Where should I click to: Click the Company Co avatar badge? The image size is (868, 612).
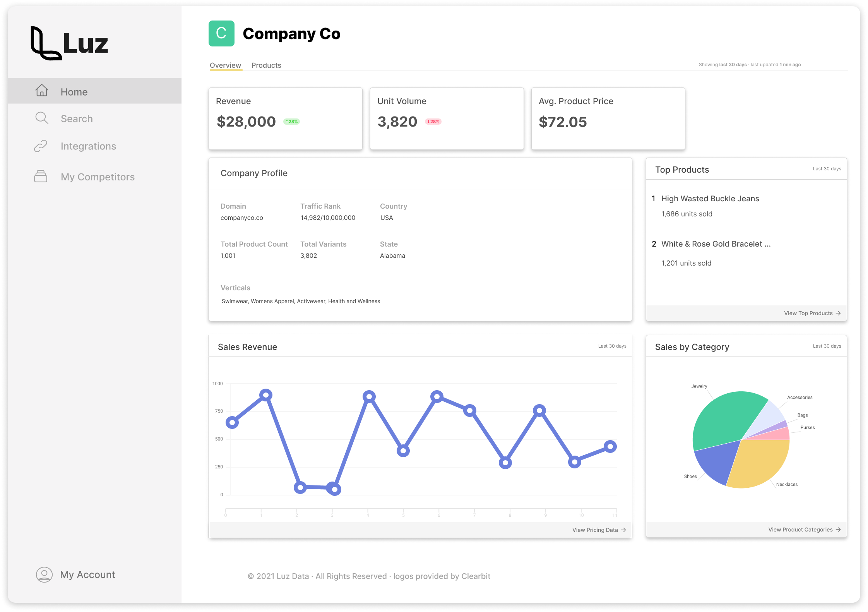pyautogui.click(x=221, y=34)
